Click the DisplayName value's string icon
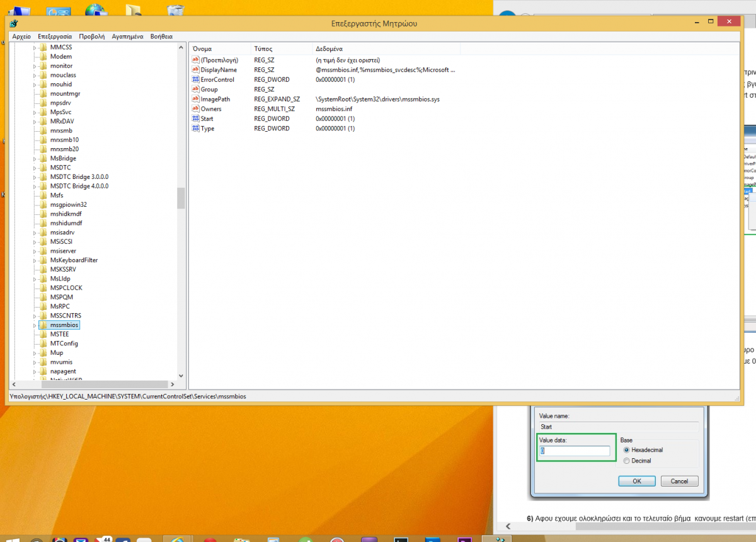 click(x=195, y=70)
